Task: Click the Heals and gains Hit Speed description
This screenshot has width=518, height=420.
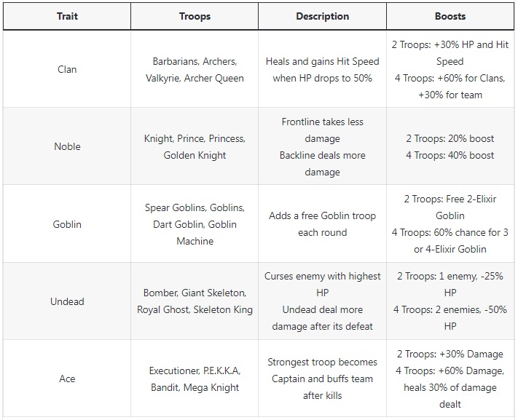Action: click(323, 69)
